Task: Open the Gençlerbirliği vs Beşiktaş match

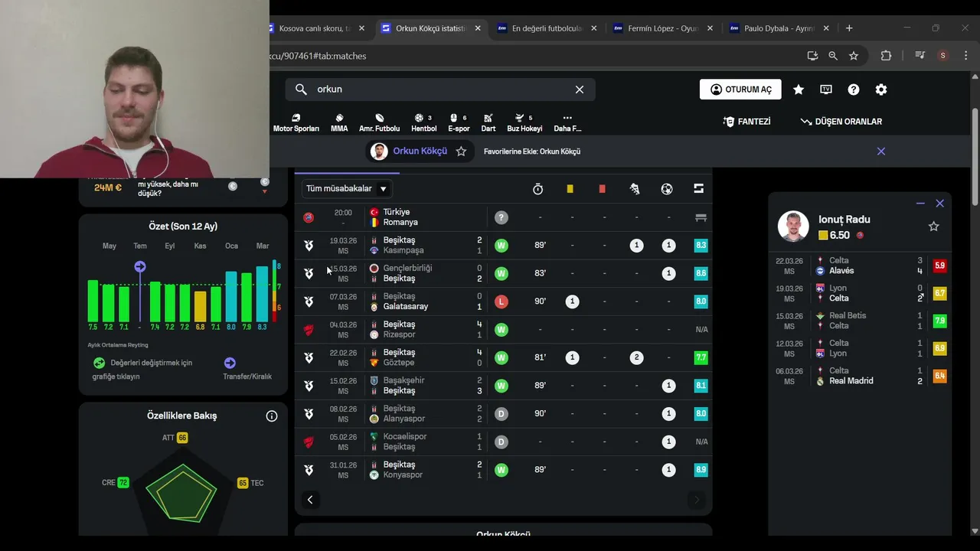Action: click(x=503, y=273)
